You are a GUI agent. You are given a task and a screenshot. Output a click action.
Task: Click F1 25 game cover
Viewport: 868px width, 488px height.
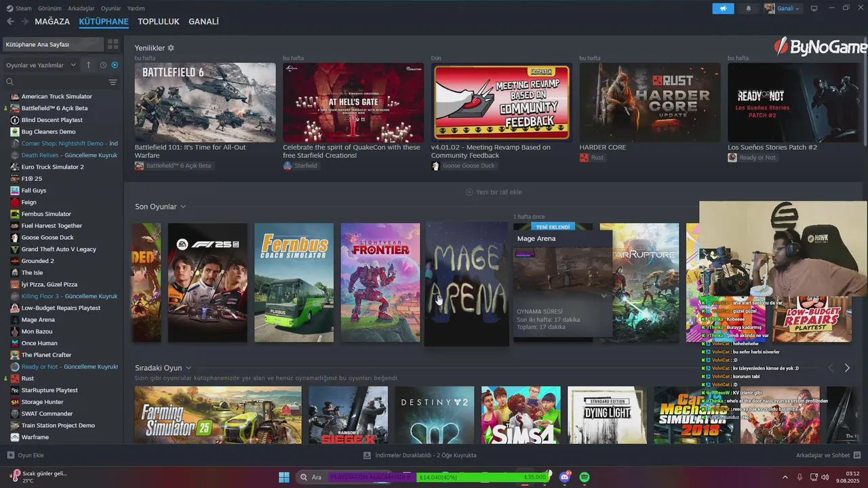coord(208,283)
